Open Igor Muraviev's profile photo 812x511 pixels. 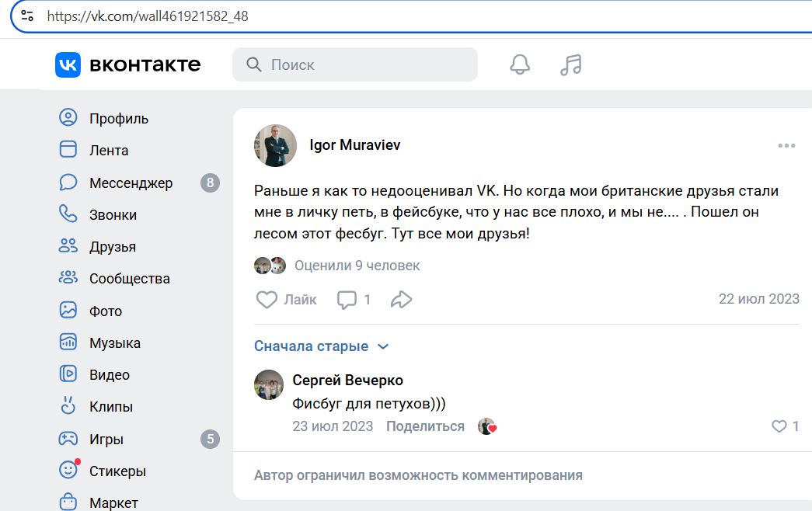click(x=274, y=145)
